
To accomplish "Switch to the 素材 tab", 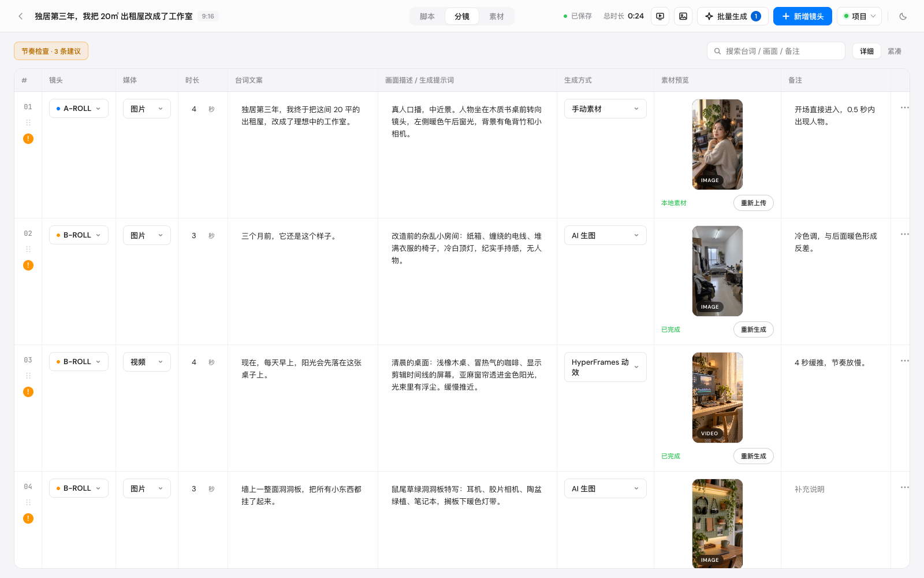I will pos(497,16).
